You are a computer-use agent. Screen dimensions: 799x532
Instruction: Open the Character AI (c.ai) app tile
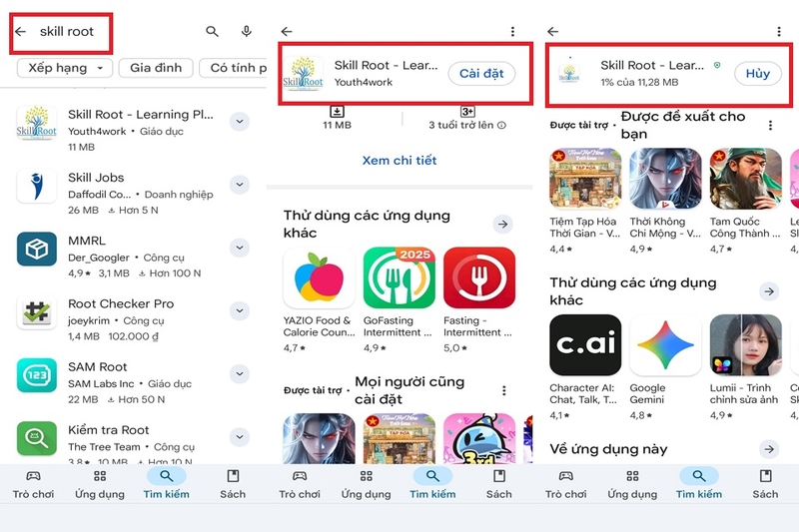[x=585, y=367]
